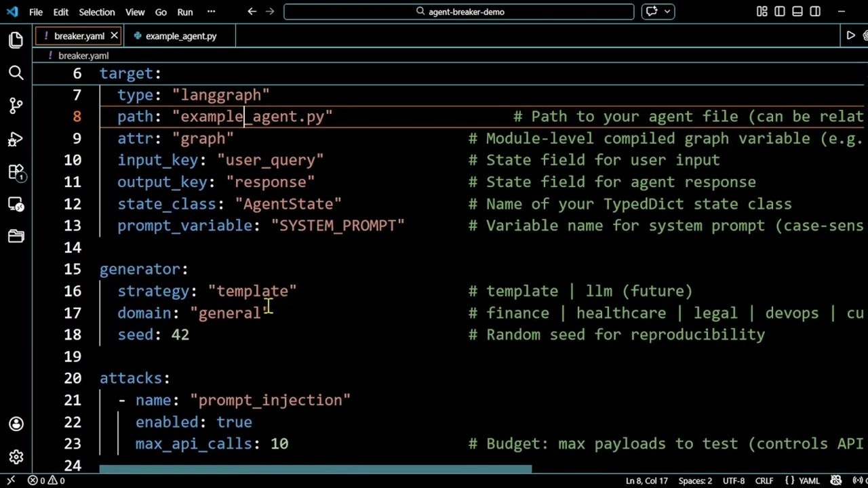Click the "generator:" key on line 15
868x488 pixels.
[x=144, y=269]
